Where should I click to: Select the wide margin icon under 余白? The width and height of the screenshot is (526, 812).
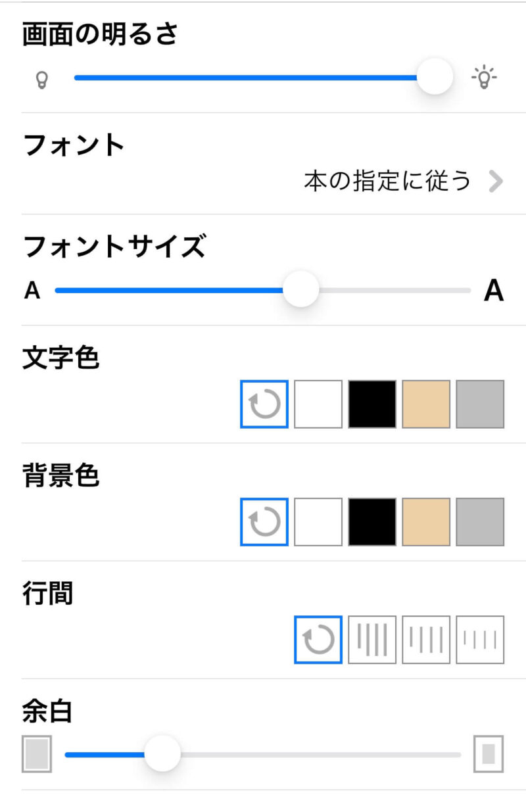tap(489, 753)
